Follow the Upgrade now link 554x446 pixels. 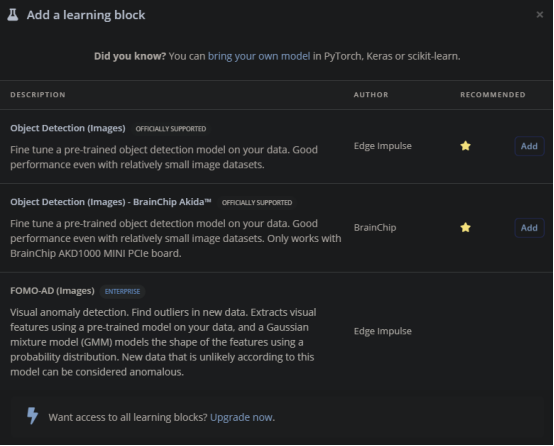[x=242, y=417]
